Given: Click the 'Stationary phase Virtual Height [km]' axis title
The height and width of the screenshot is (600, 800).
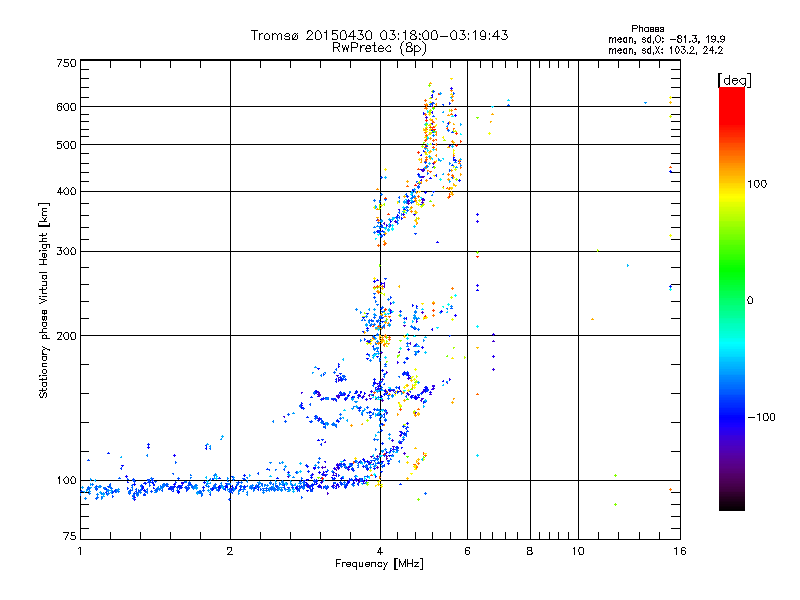Looking at the screenshot, I should pos(44,300).
